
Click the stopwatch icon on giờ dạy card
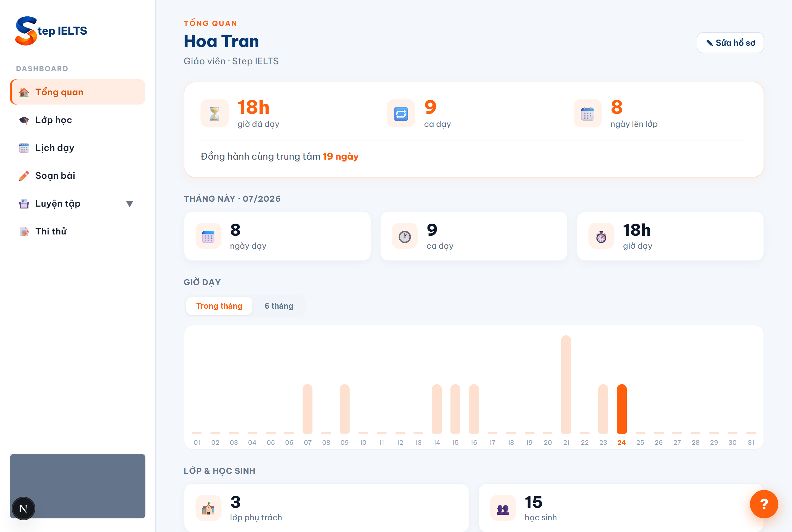(601, 236)
